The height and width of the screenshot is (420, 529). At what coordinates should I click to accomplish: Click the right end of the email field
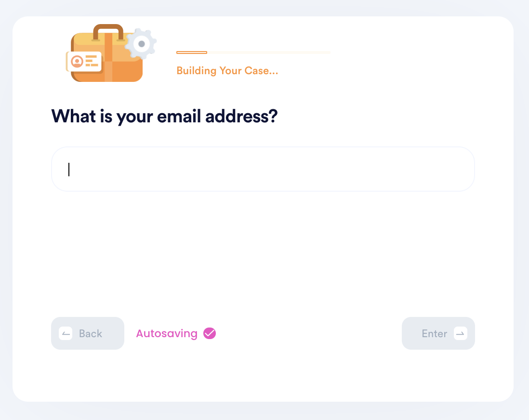462,169
